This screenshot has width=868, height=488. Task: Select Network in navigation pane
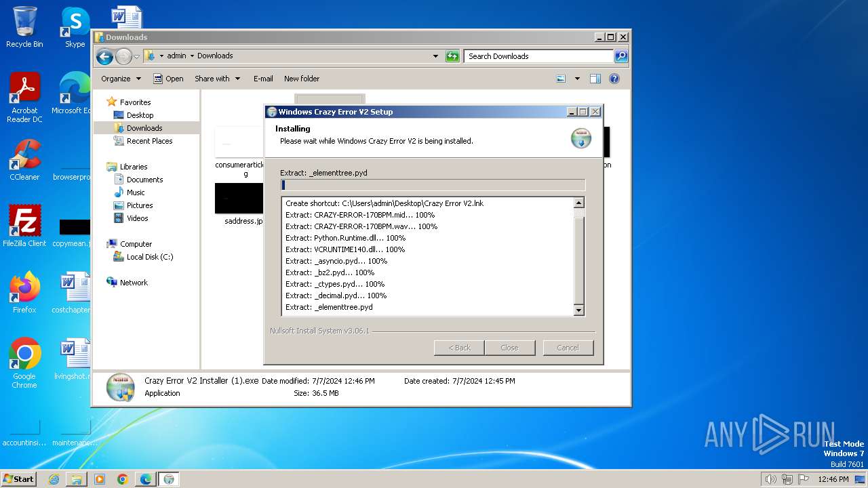(134, 283)
